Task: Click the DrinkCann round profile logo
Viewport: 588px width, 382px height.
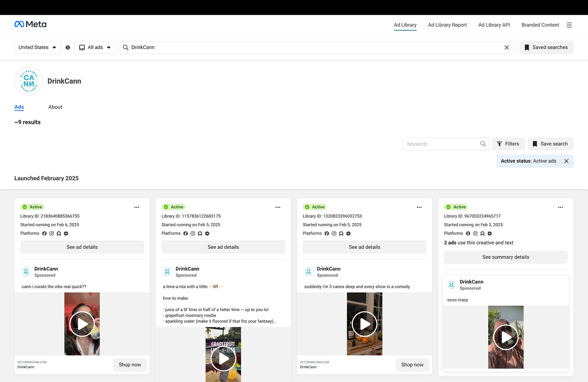Action: [29, 81]
